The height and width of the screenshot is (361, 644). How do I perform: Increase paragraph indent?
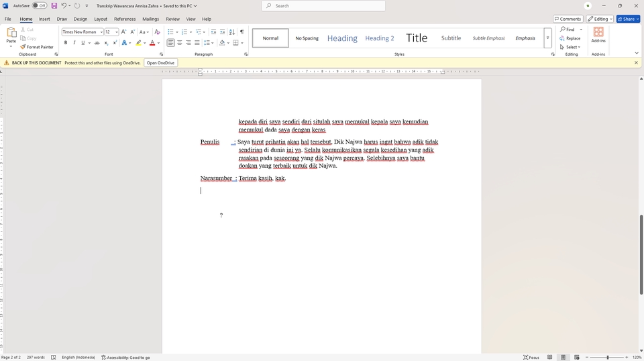[223, 32]
